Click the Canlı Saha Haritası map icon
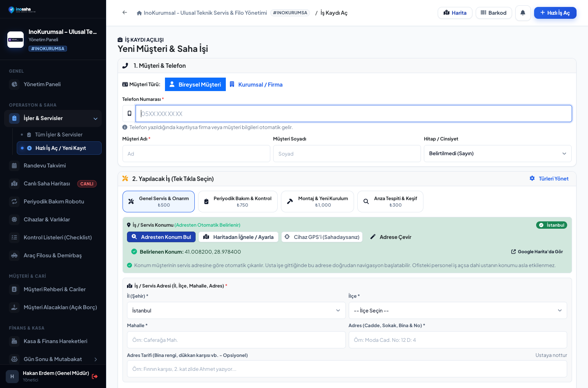 click(x=14, y=183)
